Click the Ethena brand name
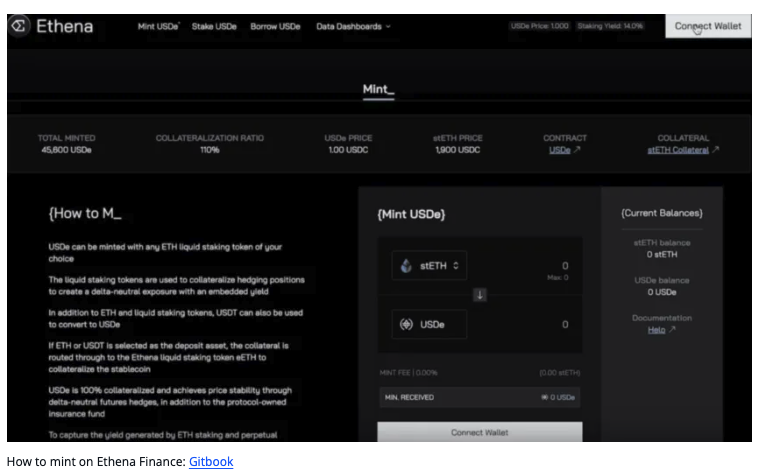The image size is (765, 474). (x=64, y=26)
